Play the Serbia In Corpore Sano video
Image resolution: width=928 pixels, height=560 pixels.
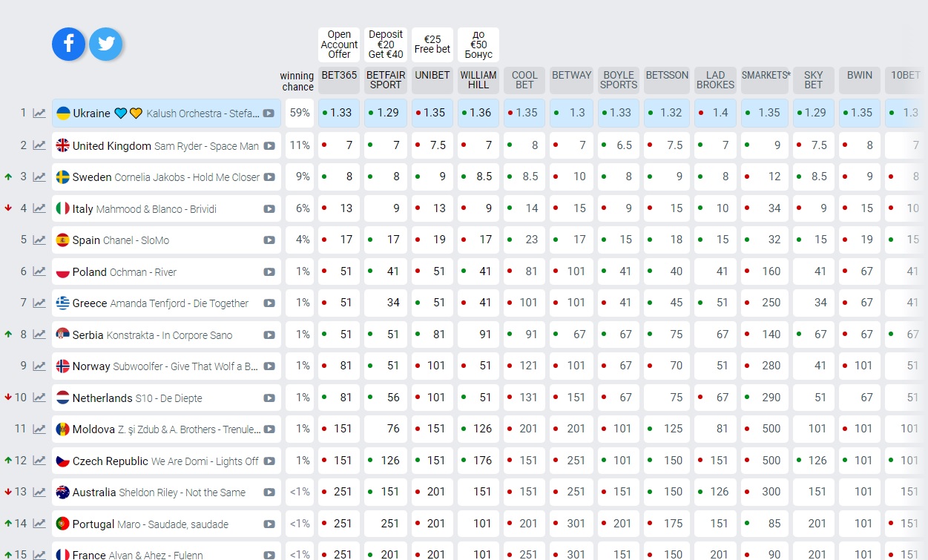pos(269,335)
